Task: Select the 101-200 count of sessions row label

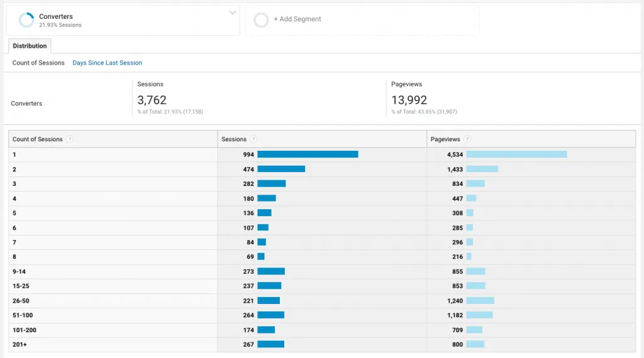Action: click(25, 330)
